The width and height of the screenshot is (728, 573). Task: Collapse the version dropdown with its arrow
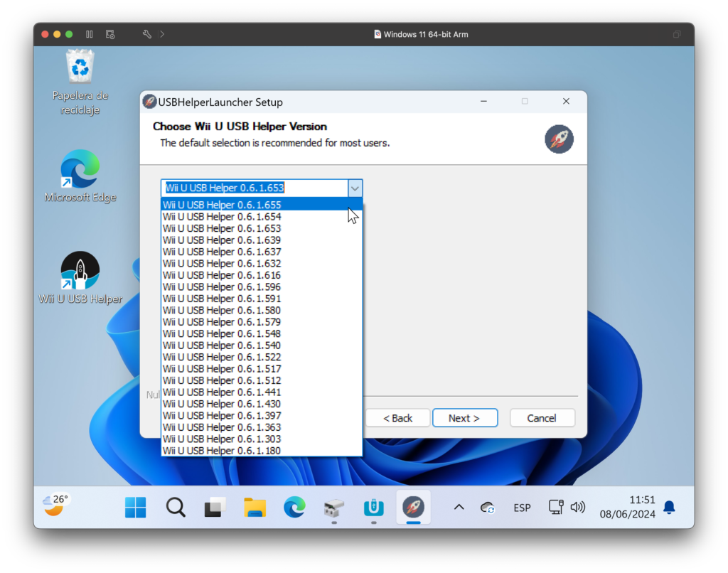tap(355, 188)
